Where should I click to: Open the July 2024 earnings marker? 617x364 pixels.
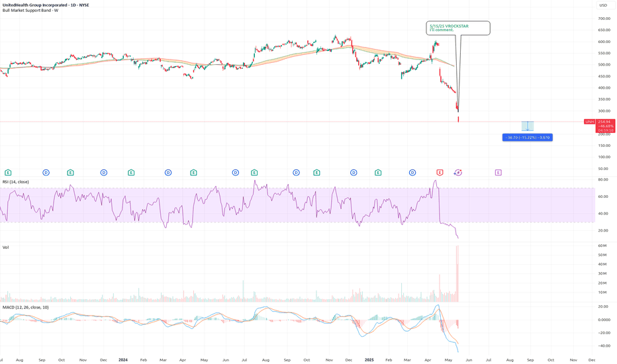point(254,172)
